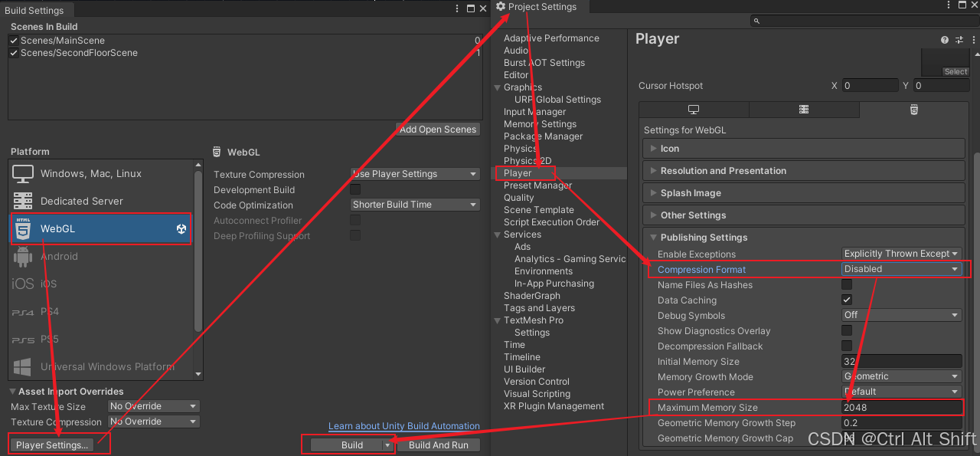Viewport: 980px width, 456px height.
Task: Click the cursor texture Select button
Action: pyautogui.click(x=955, y=72)
